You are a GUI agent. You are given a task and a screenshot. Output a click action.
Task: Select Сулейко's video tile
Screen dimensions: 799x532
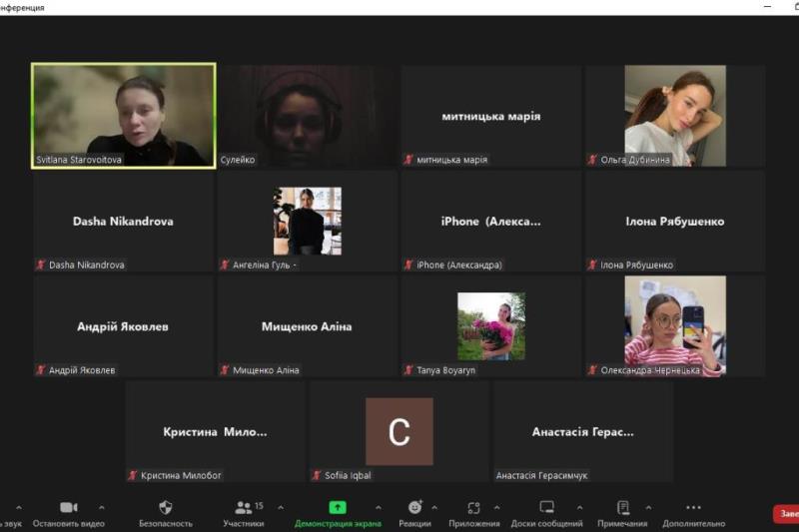pyautogui.click(x=308, y=116)
